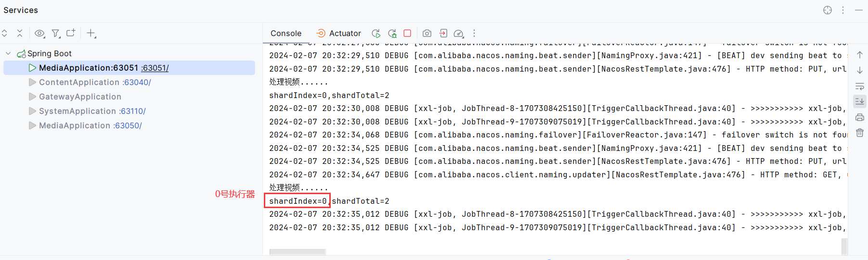The image size is (868, 260).
Task: Switch to the Actuator tab
Action: tap(338, 33)
